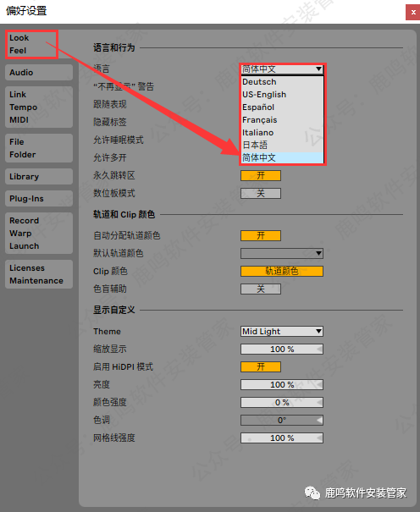Toggle 启用 HiDPI 模式 switch
This screenshot has height=512, width=420.
[x=261, y=366]
